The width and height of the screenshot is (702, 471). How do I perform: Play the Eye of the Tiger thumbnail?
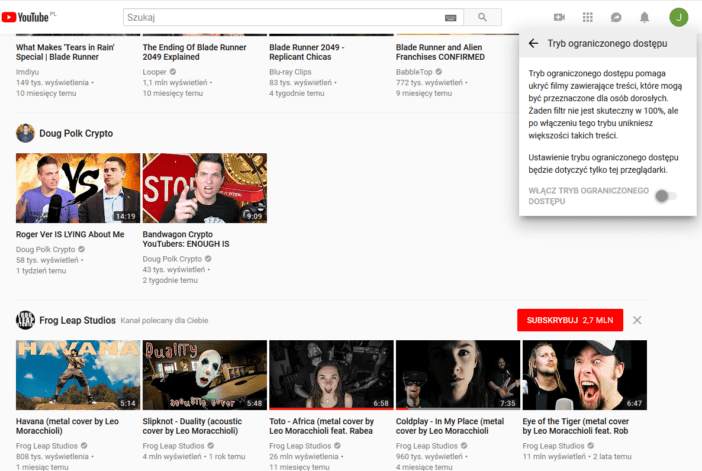click(x=585, y=375)
